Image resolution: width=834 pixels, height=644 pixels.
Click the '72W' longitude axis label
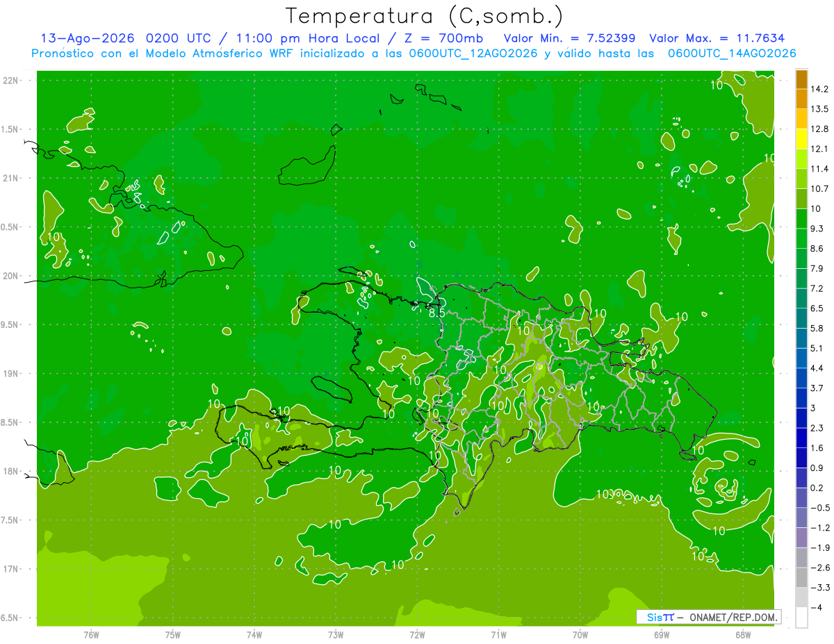(417, 634)
